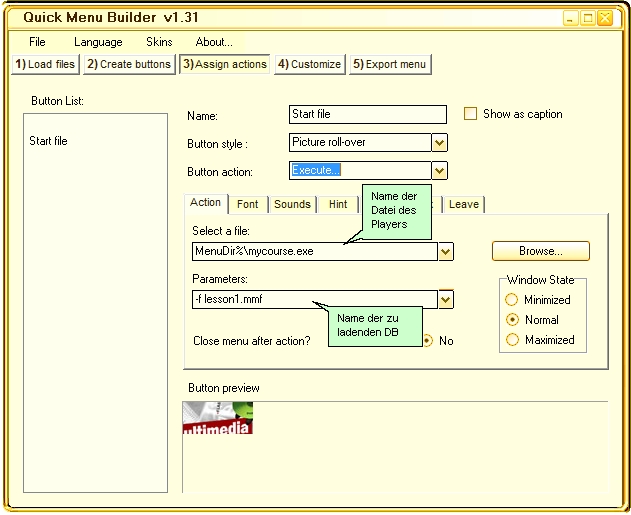Click the Load files step button

coord(45,64)
